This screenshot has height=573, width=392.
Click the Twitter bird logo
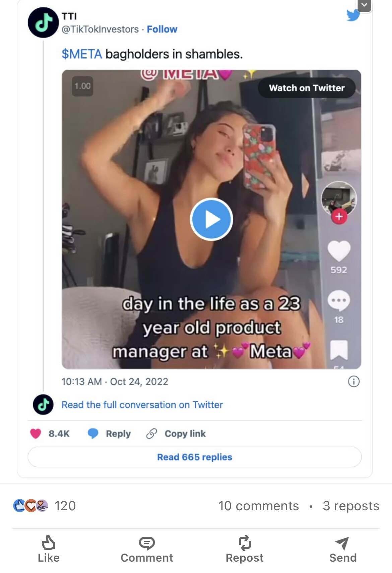point(353,15)
